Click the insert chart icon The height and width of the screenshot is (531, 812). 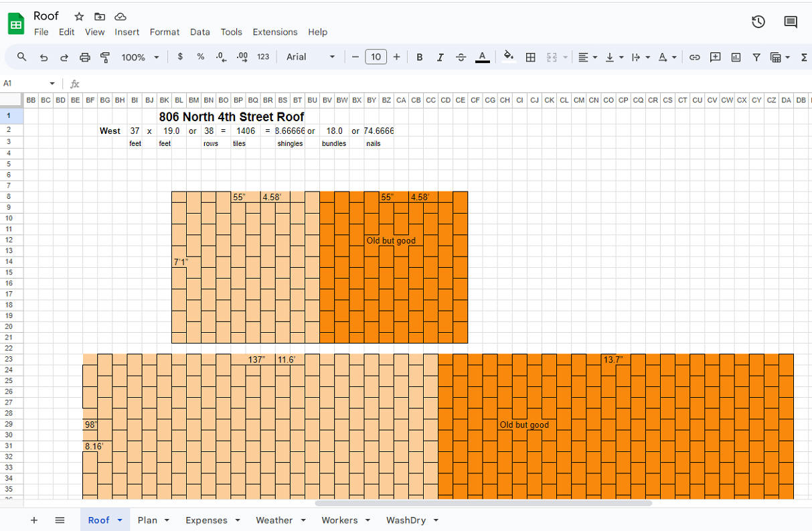736,58
